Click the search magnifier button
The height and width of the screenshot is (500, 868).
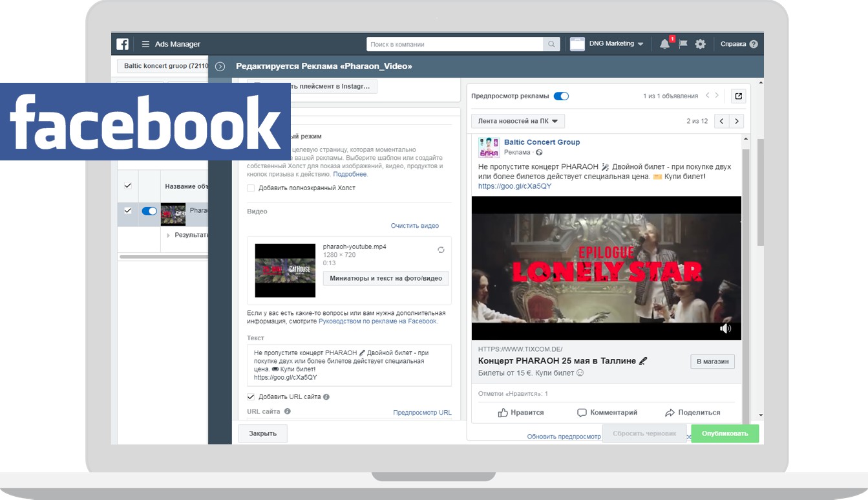[x=551, y=44]
